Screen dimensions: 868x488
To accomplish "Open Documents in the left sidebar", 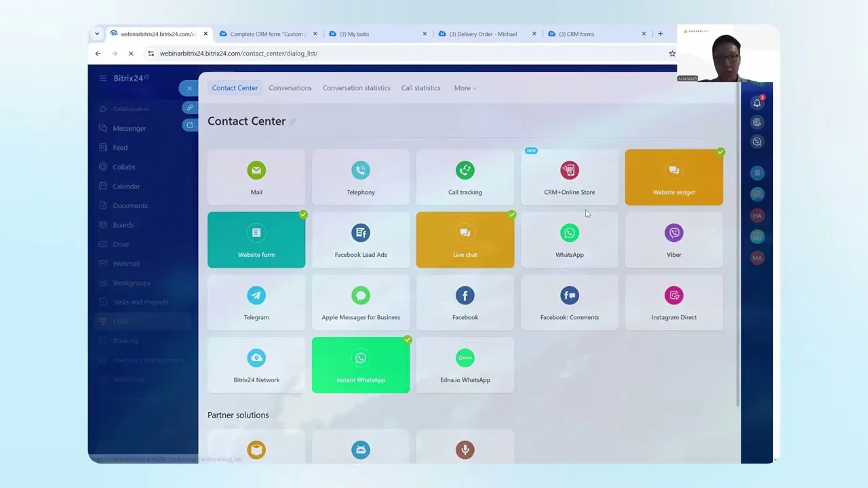I will 130,205.
